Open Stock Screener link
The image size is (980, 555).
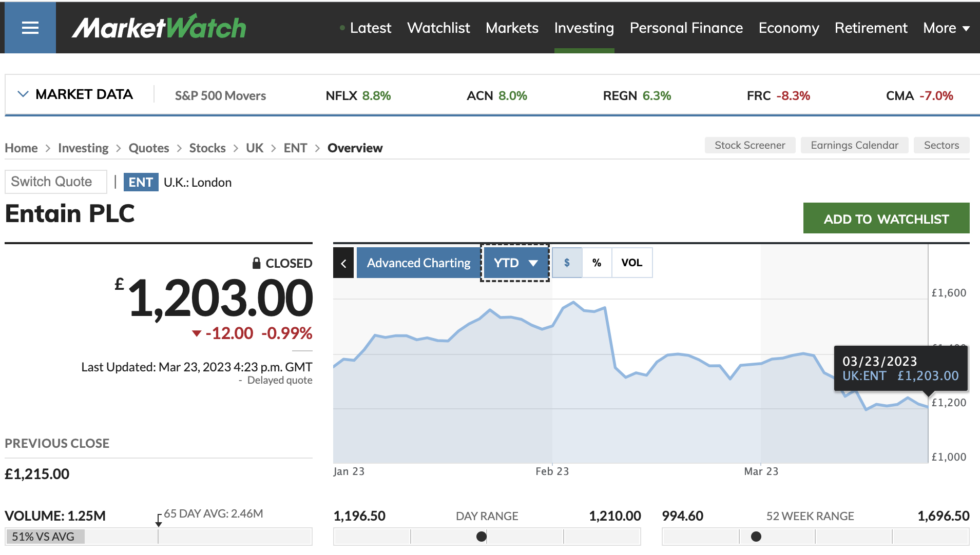point(750,145)
